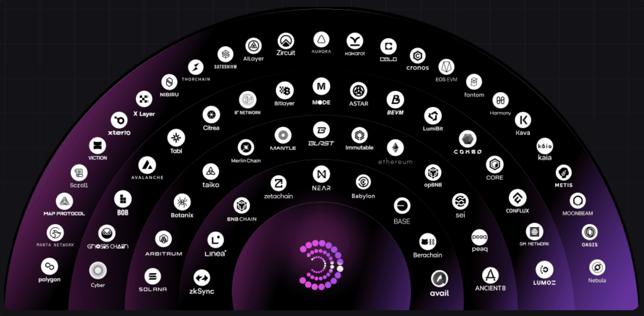Click the Berachain bear icon
The width and height of the screenshot is (644, 316).
tap(428, 242)
